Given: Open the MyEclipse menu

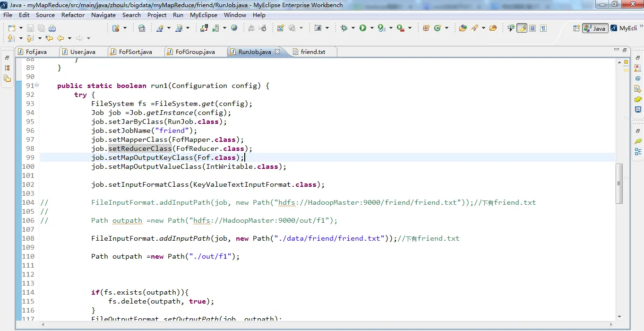Looking at the screenshot, I should (x=204, y=15).
